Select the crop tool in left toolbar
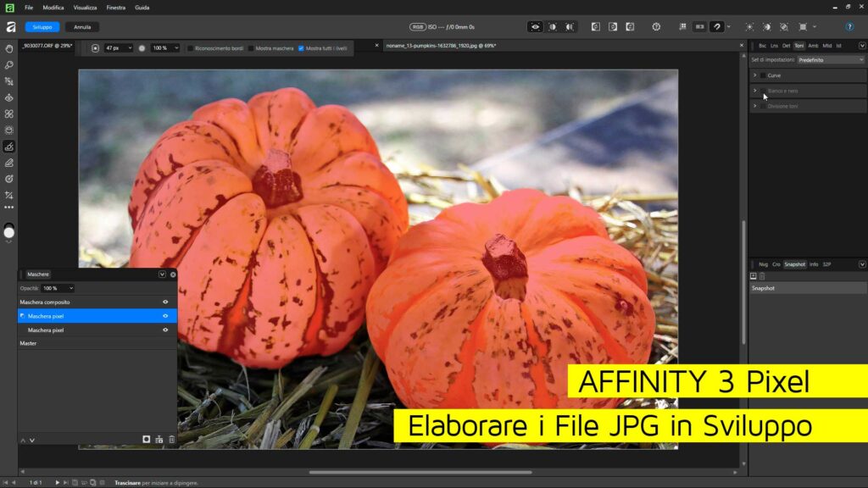The width and height of the screenshot is (868, 488). click(x=8, y=81)
